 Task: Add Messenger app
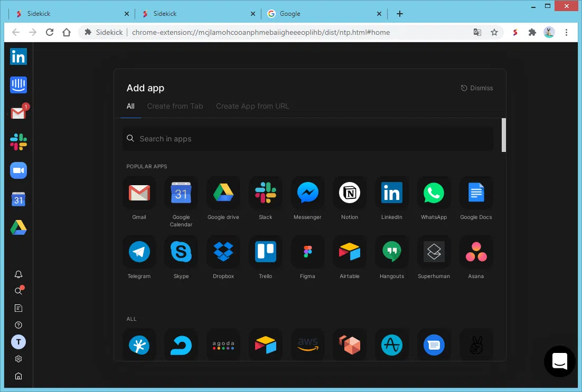click(307, 193)
